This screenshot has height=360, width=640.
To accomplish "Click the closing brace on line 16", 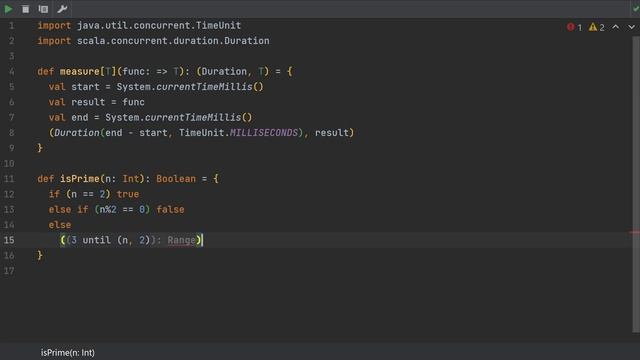I will 40,256.
